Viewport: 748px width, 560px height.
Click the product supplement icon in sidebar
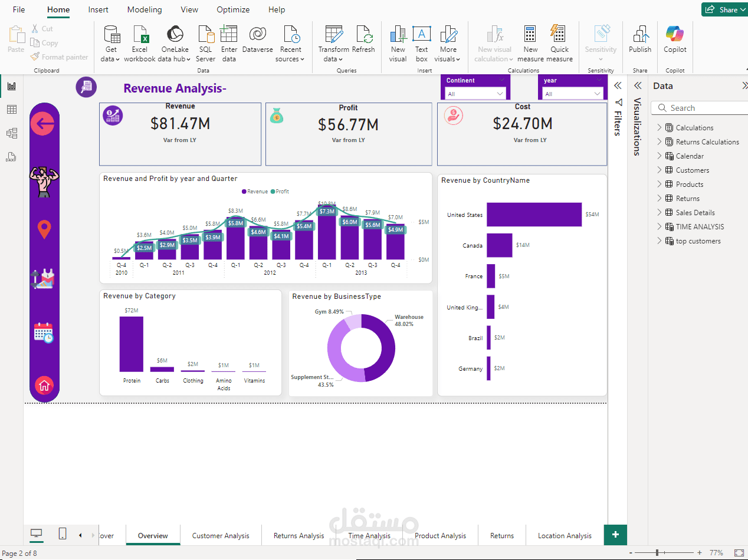[42, 278]
